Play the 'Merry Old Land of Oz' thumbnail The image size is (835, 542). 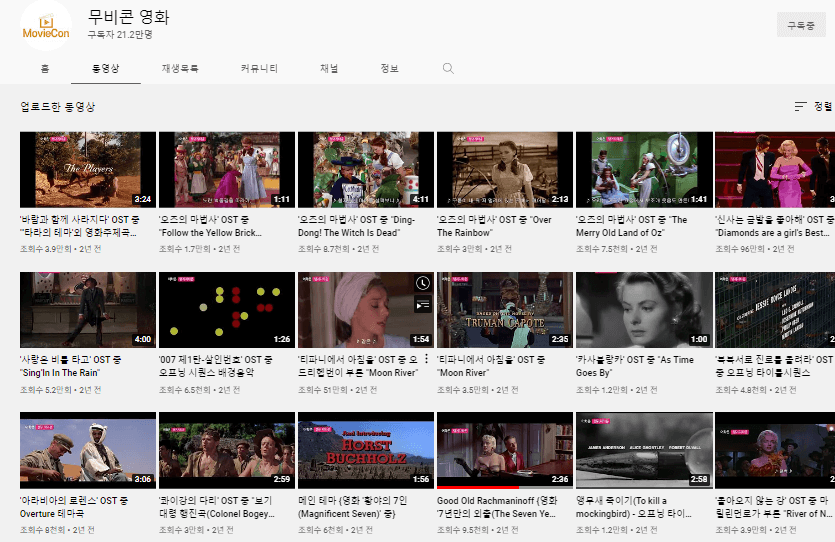click(x=644, y=170)
